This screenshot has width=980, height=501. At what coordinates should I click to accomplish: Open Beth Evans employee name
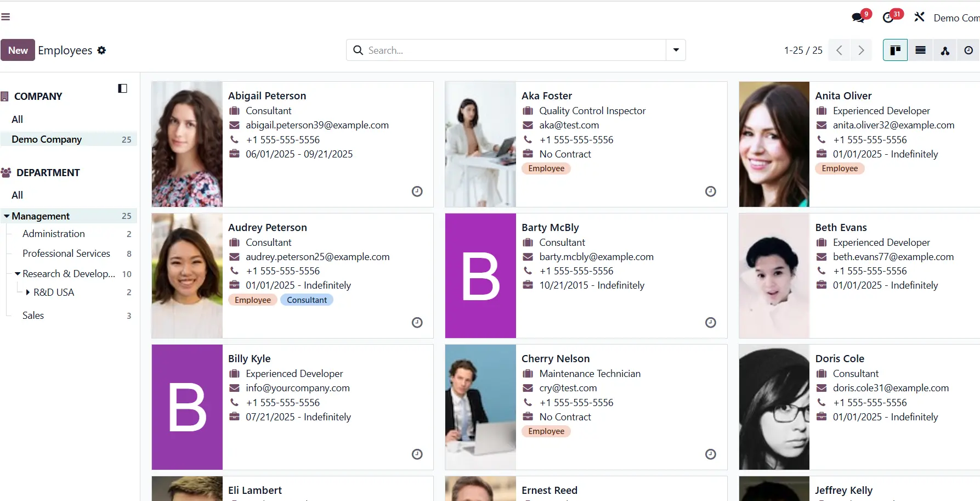pos(841,228)
